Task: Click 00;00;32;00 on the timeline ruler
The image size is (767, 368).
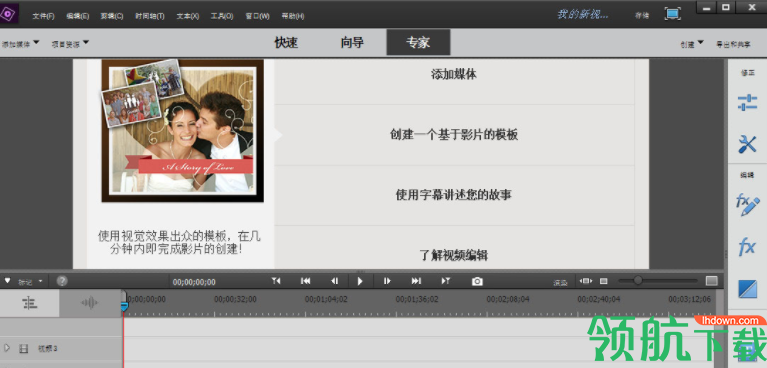Action: click(235, 299)
